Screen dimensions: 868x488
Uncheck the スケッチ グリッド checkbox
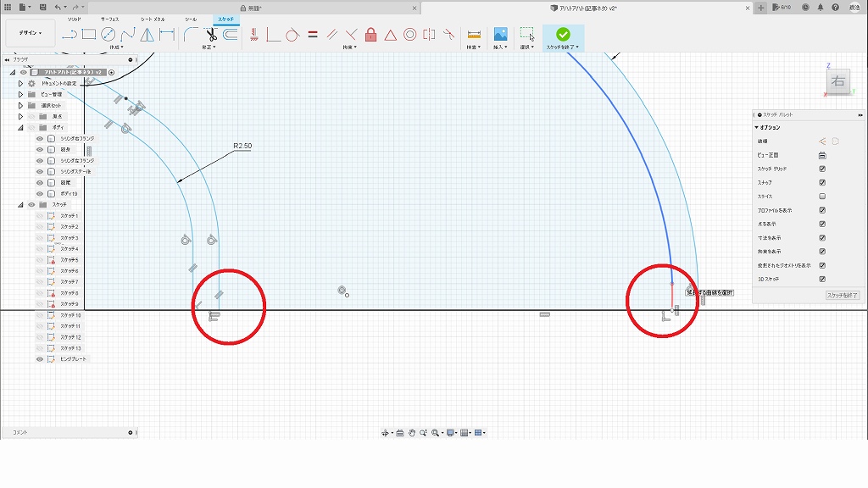pos(822,169)
